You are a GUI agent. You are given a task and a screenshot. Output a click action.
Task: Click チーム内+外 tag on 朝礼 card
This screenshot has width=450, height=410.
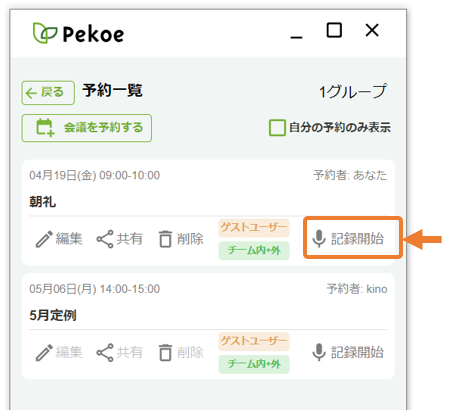click(x=254, y=251)
